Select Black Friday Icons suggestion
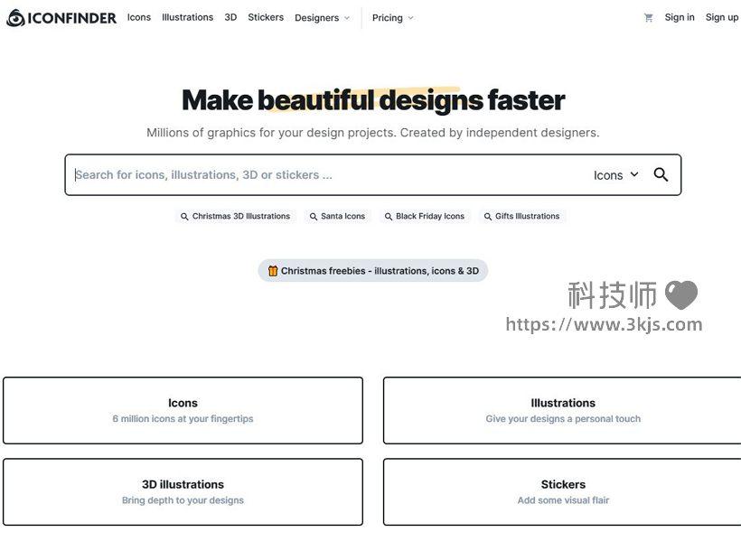This screenshot has height=560, width=741. pos(425,216)
